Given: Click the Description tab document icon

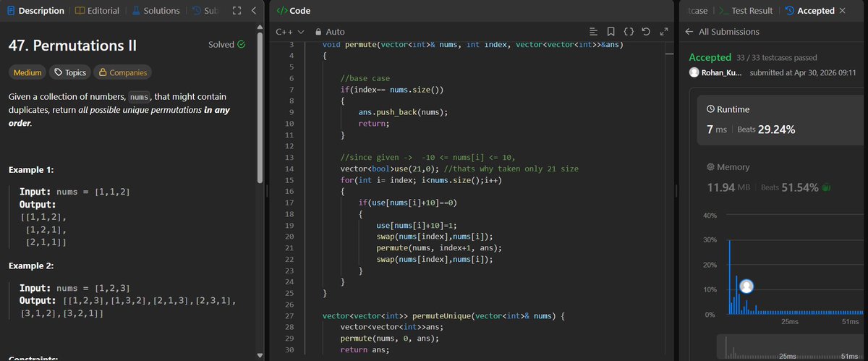Looking at the screenshot, I should tap(11, 11).
